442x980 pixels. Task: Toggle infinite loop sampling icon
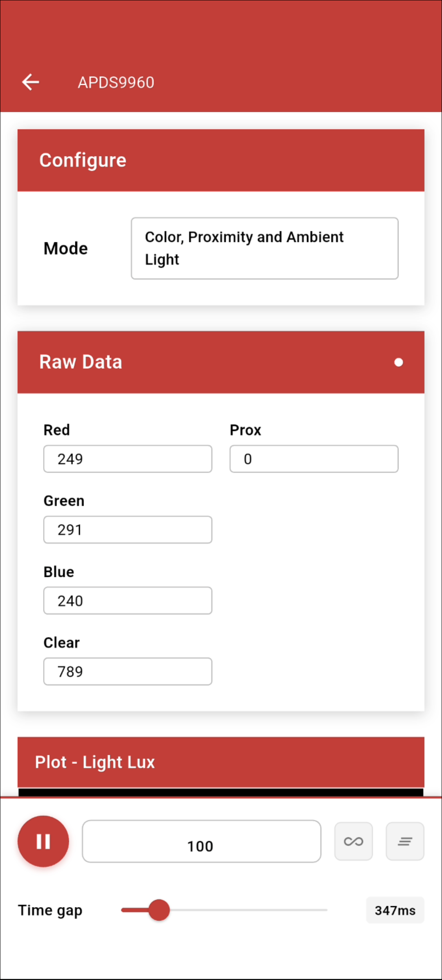353,842
